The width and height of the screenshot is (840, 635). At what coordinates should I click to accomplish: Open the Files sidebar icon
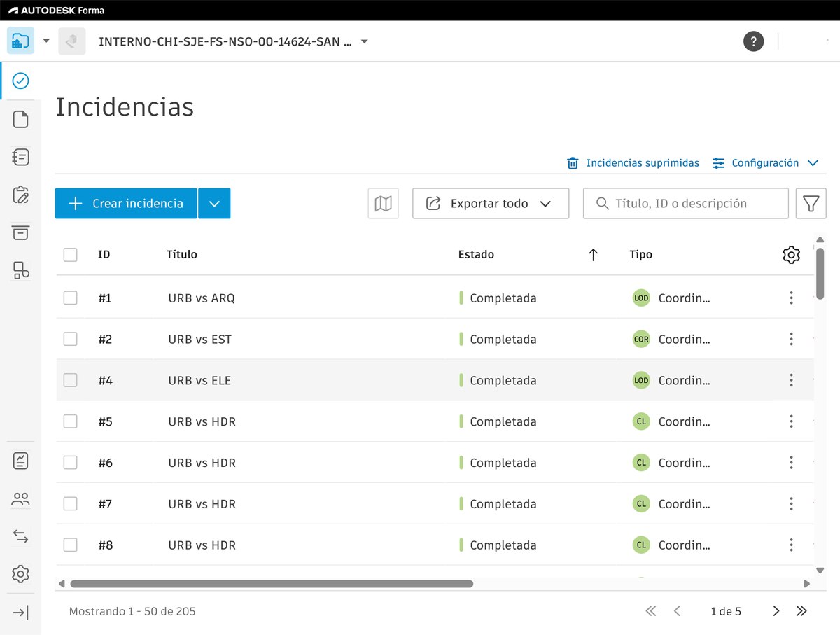(21, 119)
